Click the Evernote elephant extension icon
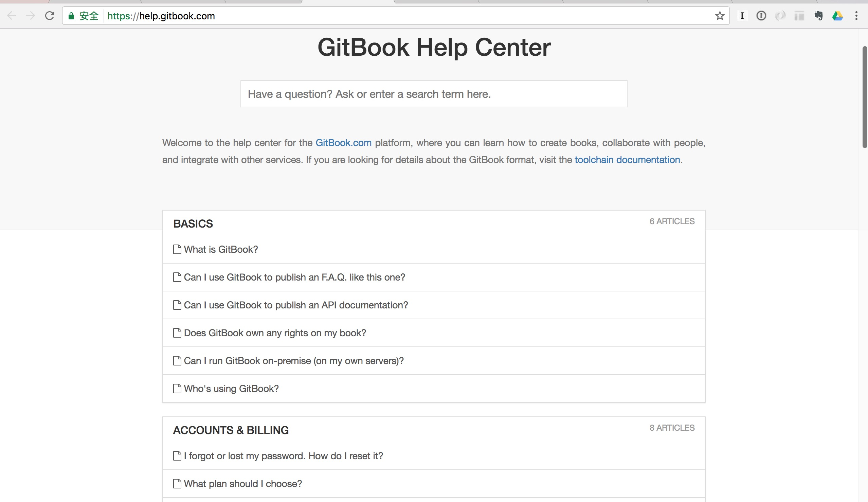This screenshot has height=502, width=868. pyautogui.click(x=818, y=16)
